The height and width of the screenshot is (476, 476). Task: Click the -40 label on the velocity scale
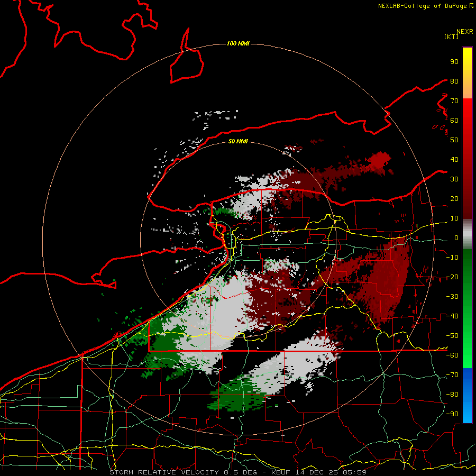[452, 316]
